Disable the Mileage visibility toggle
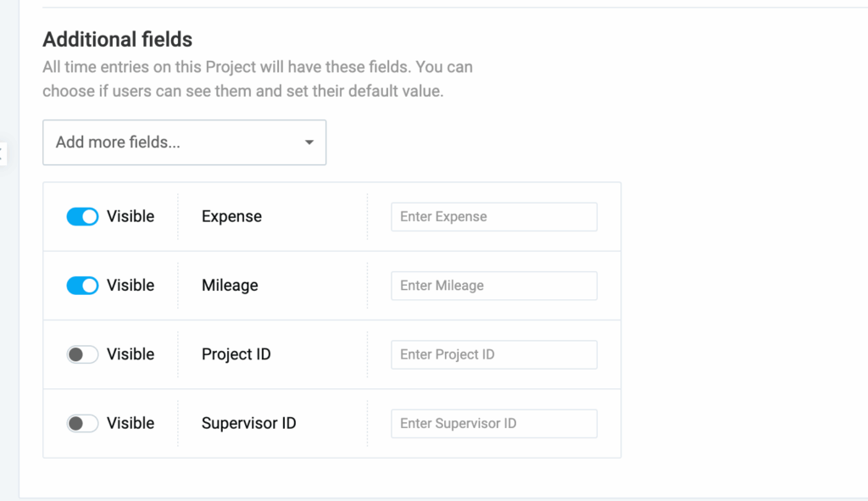This screenshot has width=868, height=501. pyautogui.click(x=82, y=286)
